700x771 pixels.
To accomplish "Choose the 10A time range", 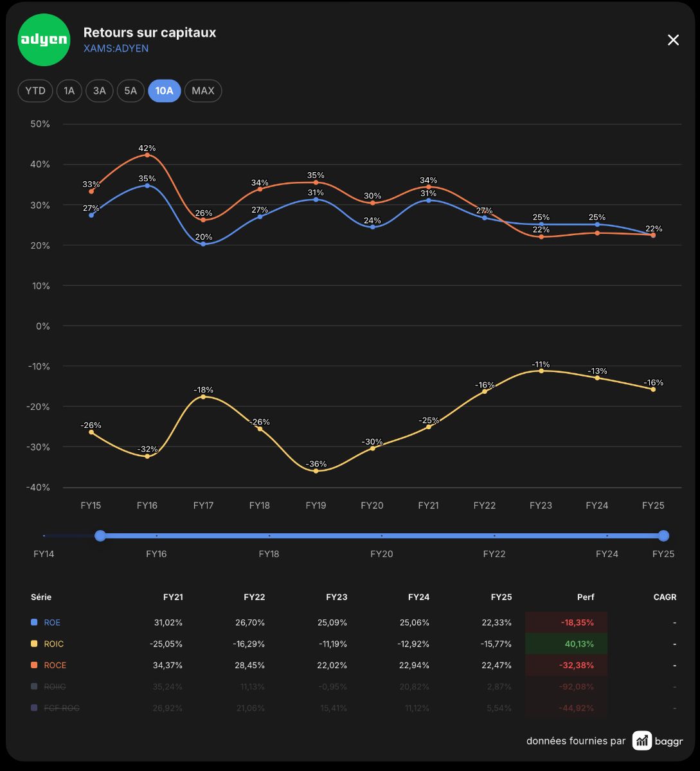I will (165, 91).
